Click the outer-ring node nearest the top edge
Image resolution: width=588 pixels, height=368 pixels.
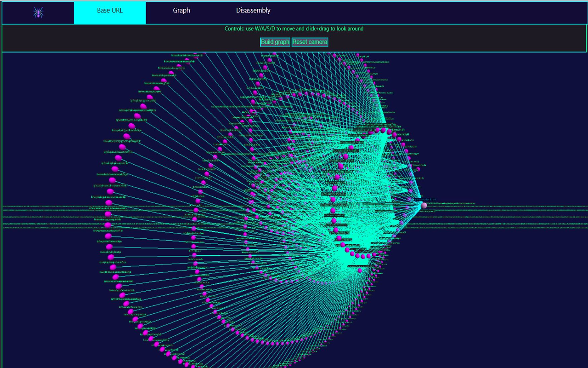click(x=195, y=54)
